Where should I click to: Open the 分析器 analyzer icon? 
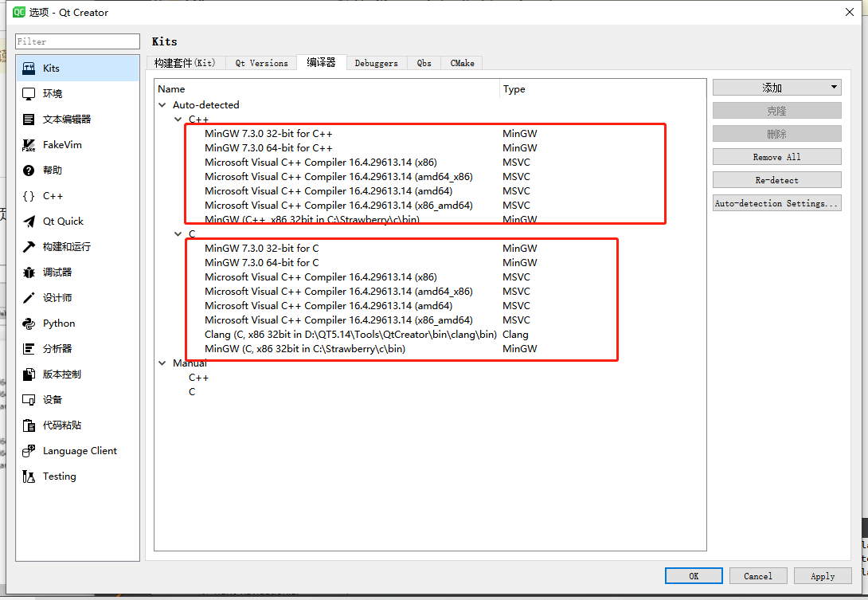[x=29, y=348]
